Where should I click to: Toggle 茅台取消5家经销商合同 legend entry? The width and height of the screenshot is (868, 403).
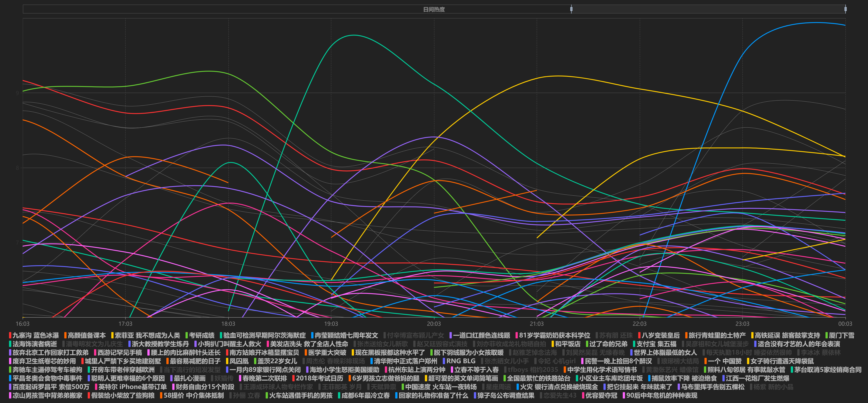tap(826, 370)
